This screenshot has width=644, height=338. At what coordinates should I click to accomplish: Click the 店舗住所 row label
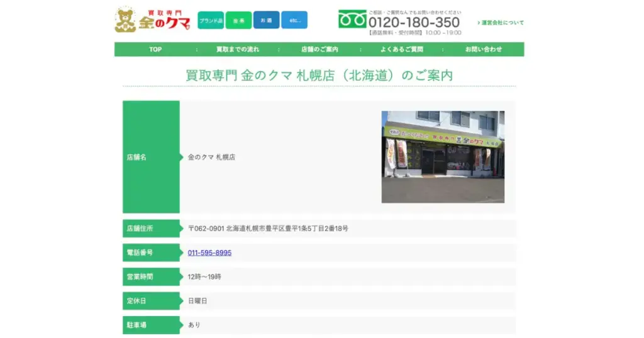[x=151, y=229]
